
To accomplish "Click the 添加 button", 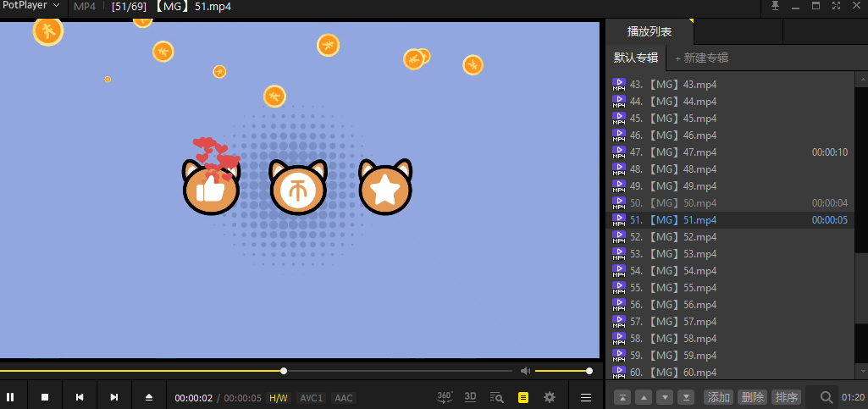I will (718, 397).
